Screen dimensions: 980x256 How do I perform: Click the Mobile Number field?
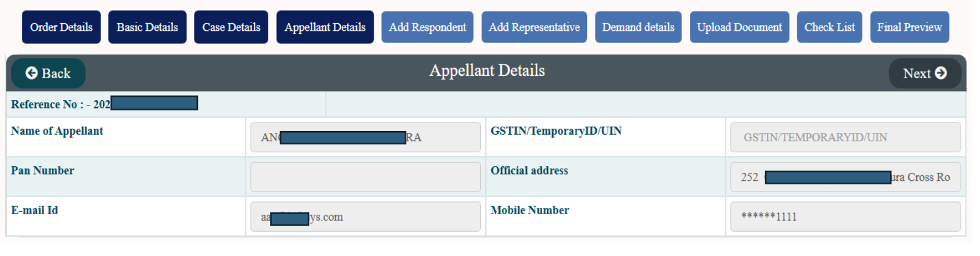point(845,217)
